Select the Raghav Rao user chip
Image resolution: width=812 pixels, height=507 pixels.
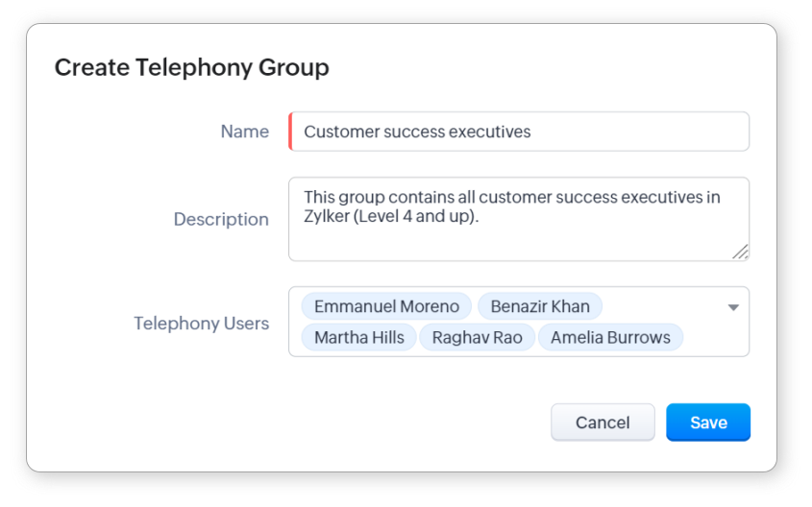[x=477, y=338]
